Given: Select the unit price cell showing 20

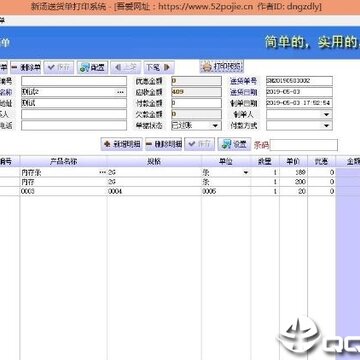Looking at the screenshot, I should pyautogui.click(x=293, y=191).
